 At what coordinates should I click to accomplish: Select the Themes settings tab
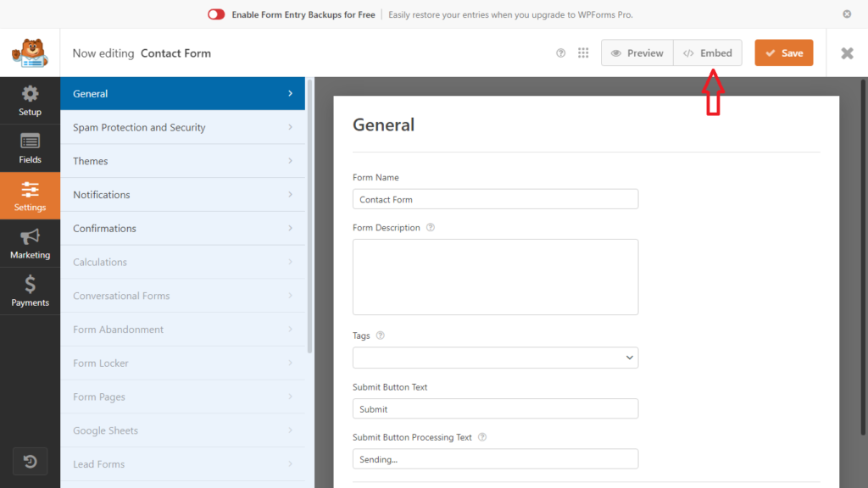click(x=182, y=161)
